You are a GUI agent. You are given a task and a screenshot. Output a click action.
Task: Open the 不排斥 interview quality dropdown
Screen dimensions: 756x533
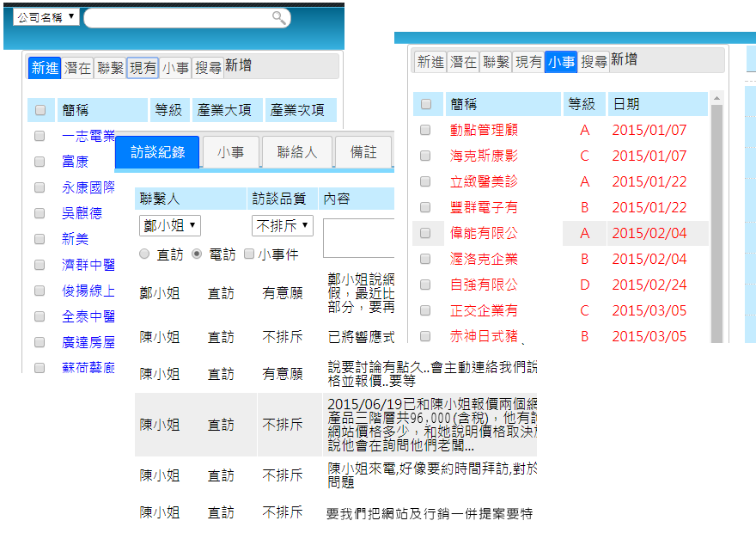(283, 226)
